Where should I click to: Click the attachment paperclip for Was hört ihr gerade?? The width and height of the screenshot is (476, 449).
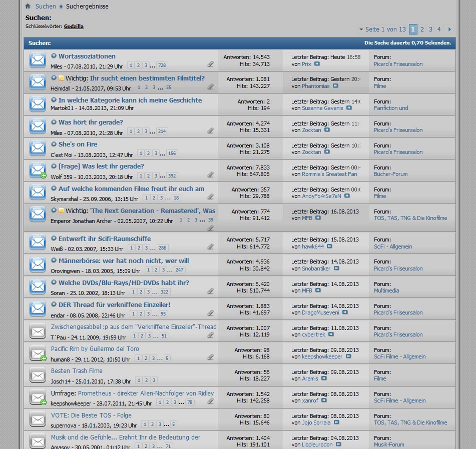(211, 130)
